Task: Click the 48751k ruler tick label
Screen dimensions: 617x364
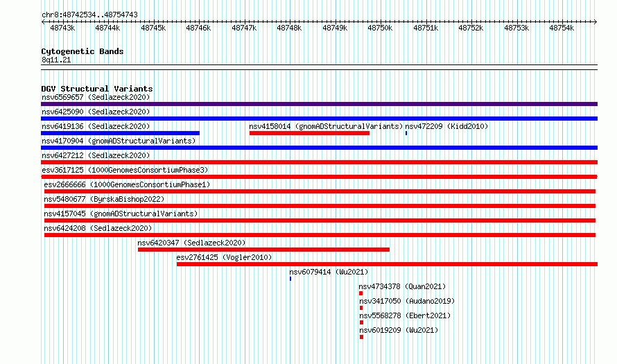Action: [x=426, y=28]
